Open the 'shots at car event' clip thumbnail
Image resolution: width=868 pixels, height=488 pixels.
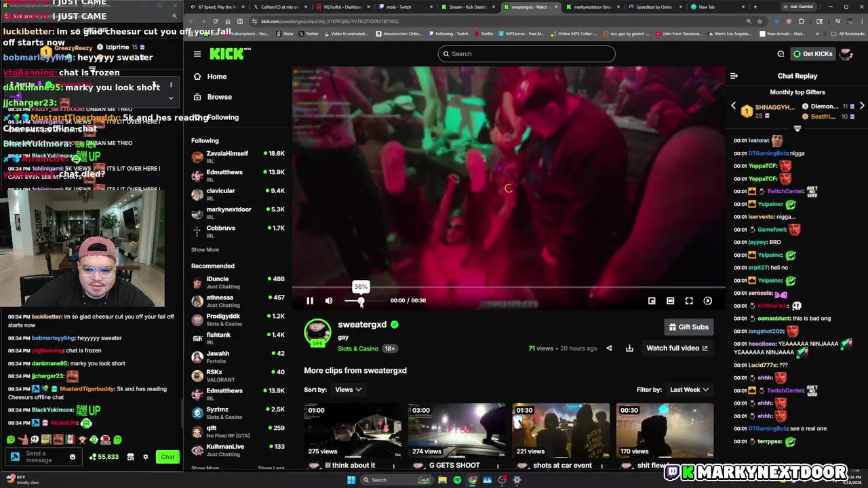(x=561, y=431)
